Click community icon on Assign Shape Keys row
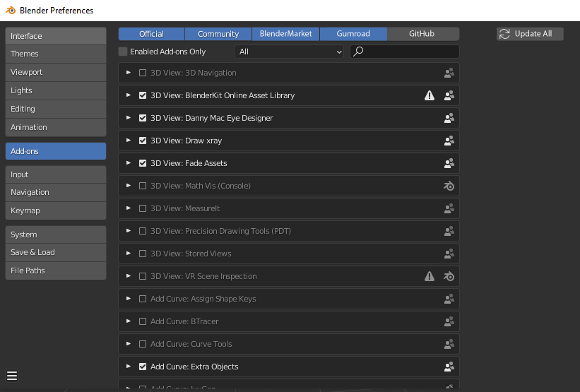Viewport: 580px width, 392px height. click(x=449, y=299)
